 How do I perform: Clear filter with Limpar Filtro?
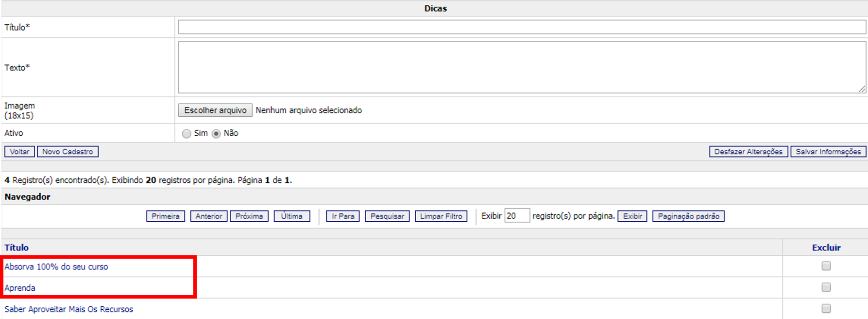441,216
